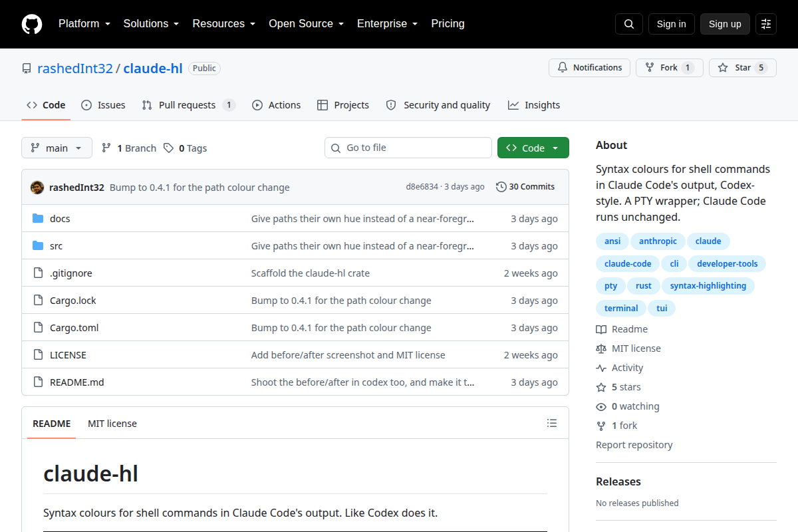Switch to the Insights tab

click(x=534, y=105)
